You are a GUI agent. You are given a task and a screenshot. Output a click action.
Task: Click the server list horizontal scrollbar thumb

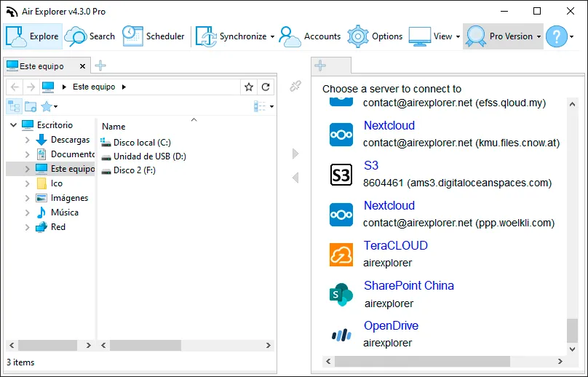(x=422, y=361)
